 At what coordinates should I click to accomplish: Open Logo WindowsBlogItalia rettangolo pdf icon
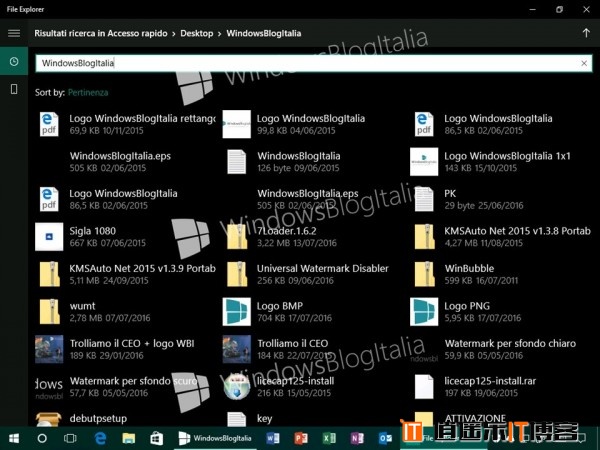(49, 124)
